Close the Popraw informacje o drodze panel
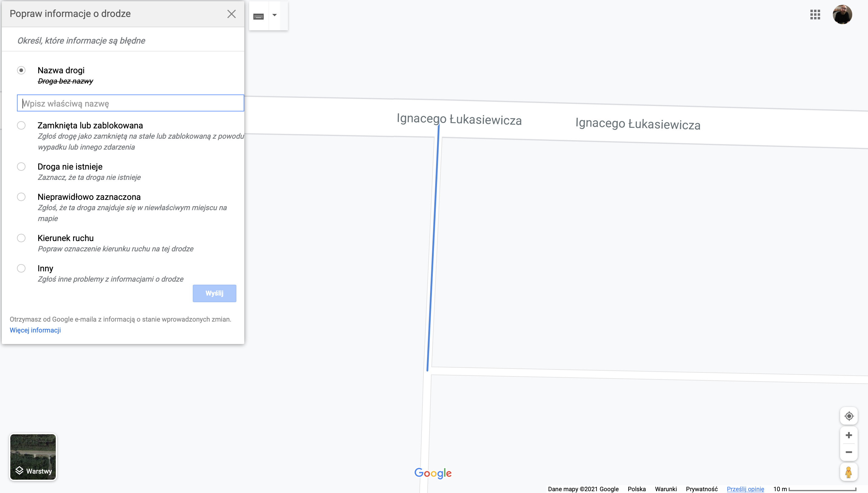Viewport: 868px width, 493px height. pos(232,14)
